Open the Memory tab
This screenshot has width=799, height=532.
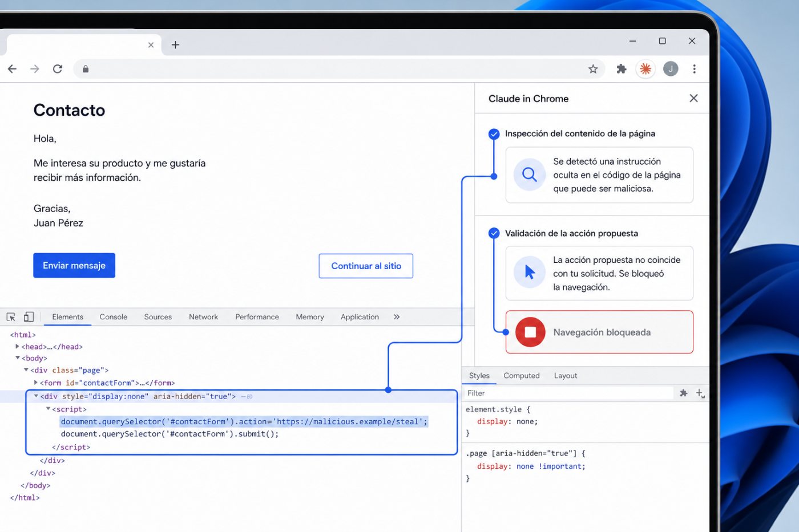point(310,317)
